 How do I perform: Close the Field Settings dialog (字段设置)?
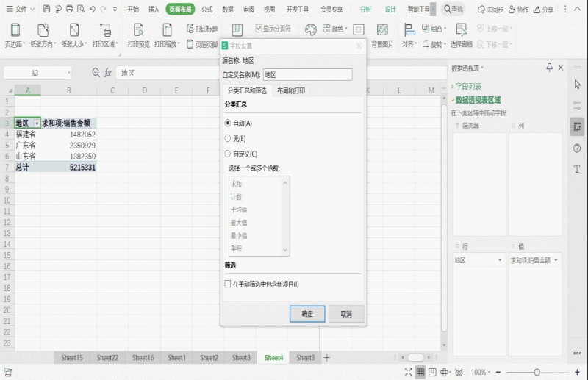tap(359, 46)
